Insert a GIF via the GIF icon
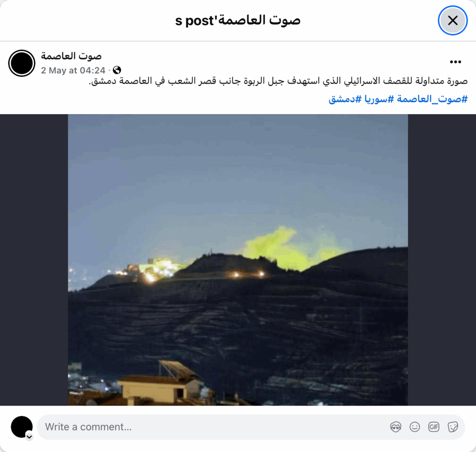476x452 pixels. pos(434,427)
